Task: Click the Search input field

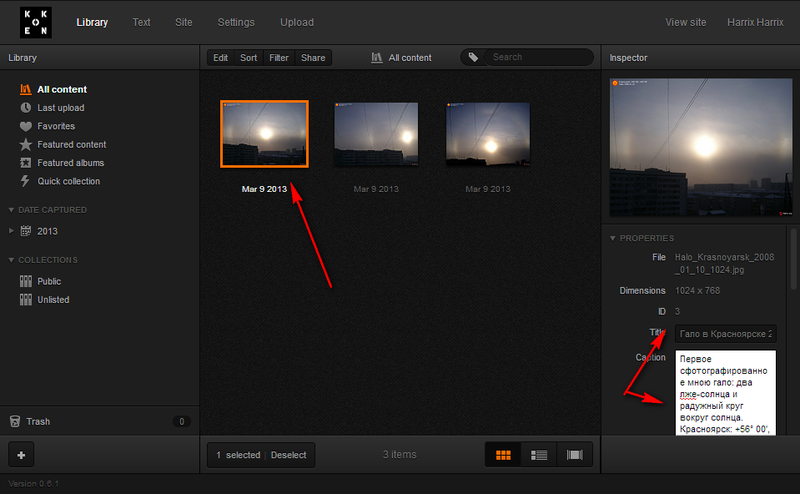Action: click(x=538, y=57)
